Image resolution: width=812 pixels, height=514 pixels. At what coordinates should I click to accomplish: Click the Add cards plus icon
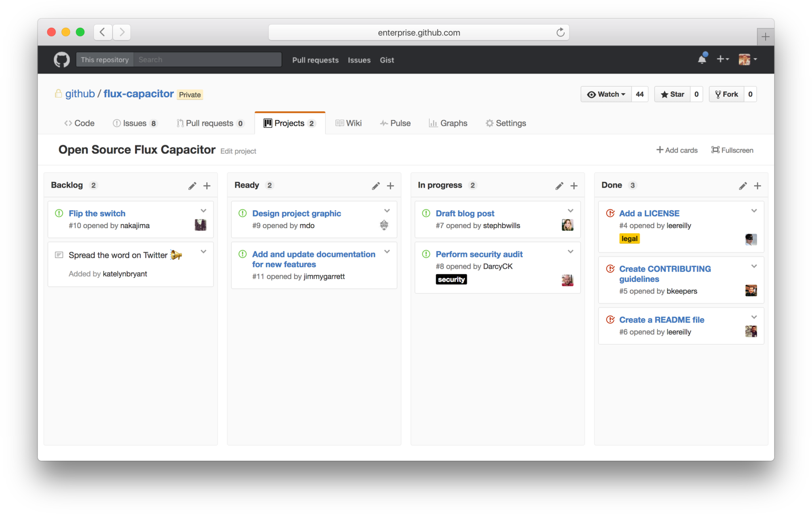pyautogui.click(x=659, y=150)
